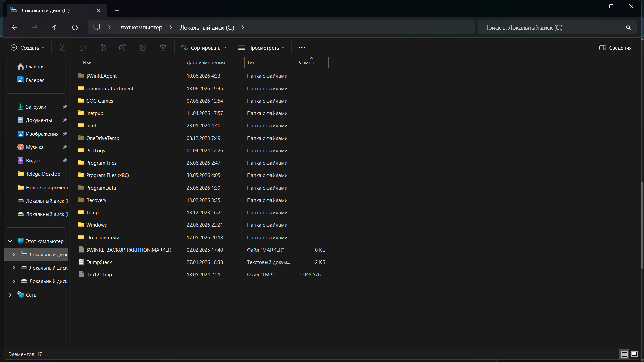Toggle the Сведения details pane
This screenshot has width=644, height=362.
615,48
